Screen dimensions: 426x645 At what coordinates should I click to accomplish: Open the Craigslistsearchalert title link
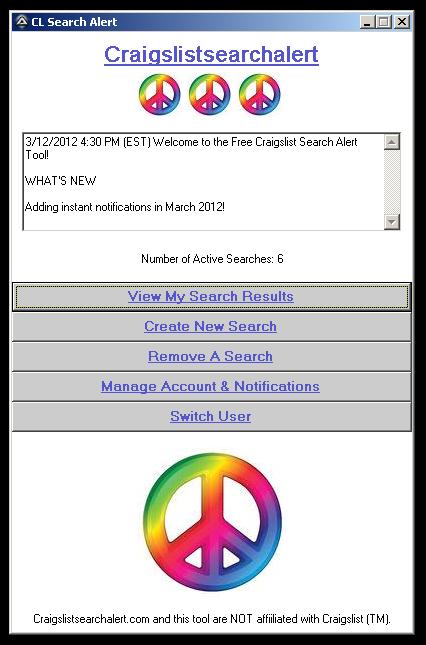click(211, 55)
